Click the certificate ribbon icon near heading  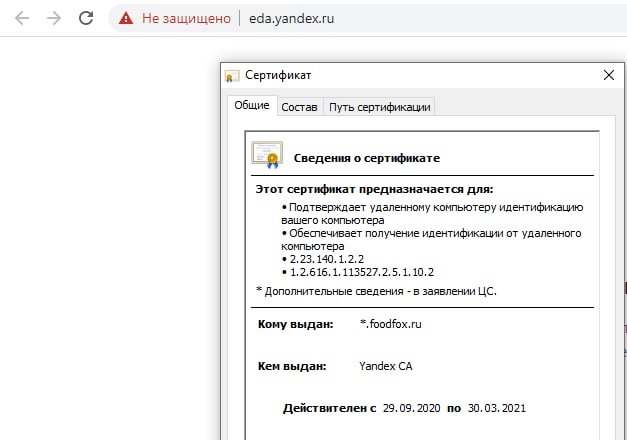click(267, 154)
